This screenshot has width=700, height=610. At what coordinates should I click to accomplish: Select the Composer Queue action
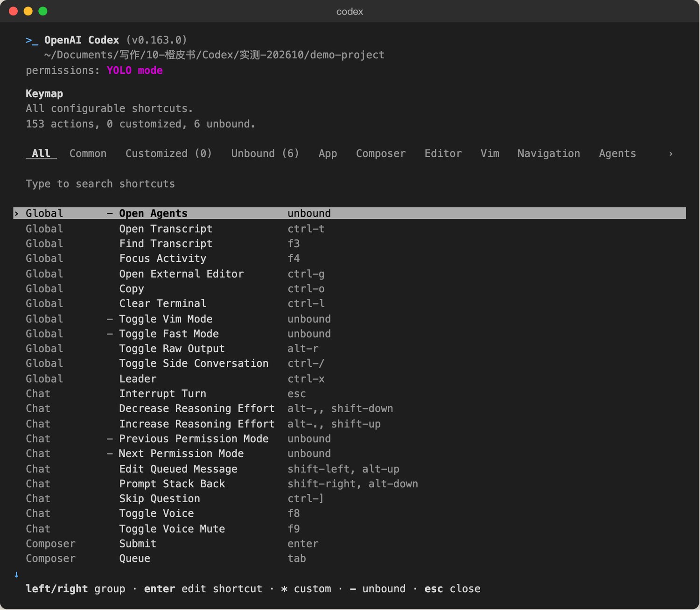click(x=350, y=559)
